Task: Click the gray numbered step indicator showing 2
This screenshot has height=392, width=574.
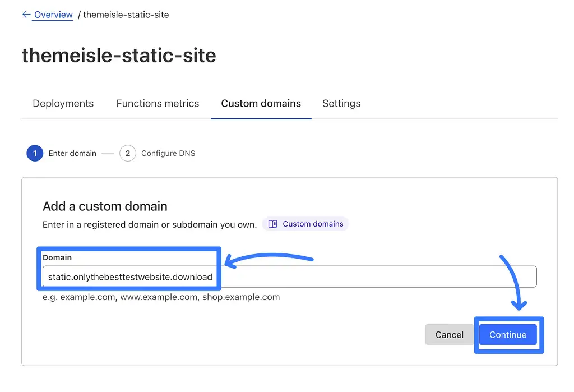Action: [127, 153]
